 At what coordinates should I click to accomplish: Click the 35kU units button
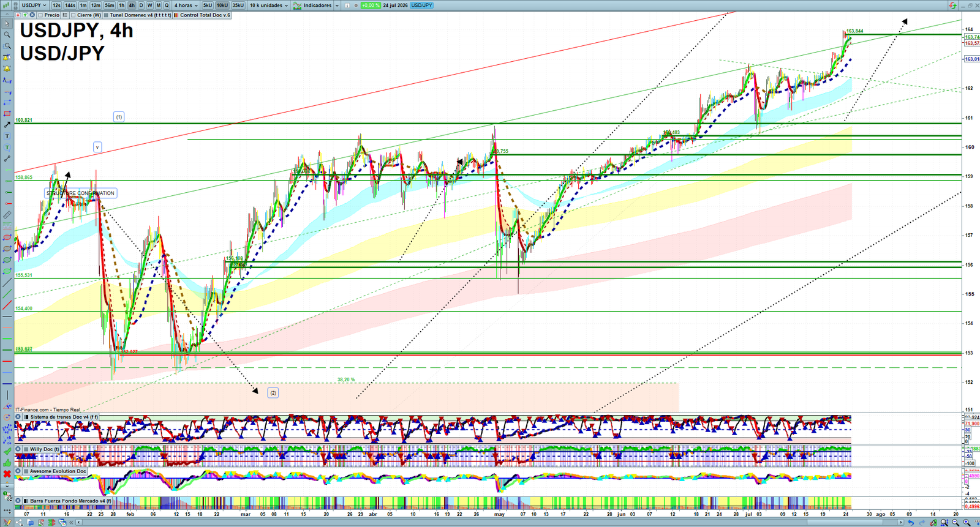click(238, 6)
